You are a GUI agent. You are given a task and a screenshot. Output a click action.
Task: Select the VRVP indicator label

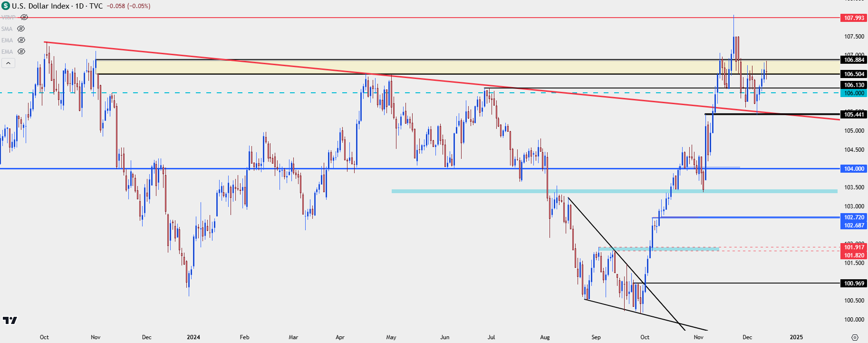click(8, 17)
